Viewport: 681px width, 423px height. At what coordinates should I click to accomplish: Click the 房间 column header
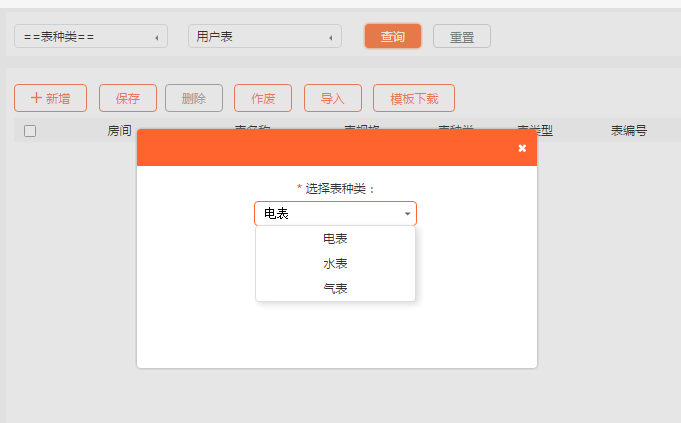point(119,131)
